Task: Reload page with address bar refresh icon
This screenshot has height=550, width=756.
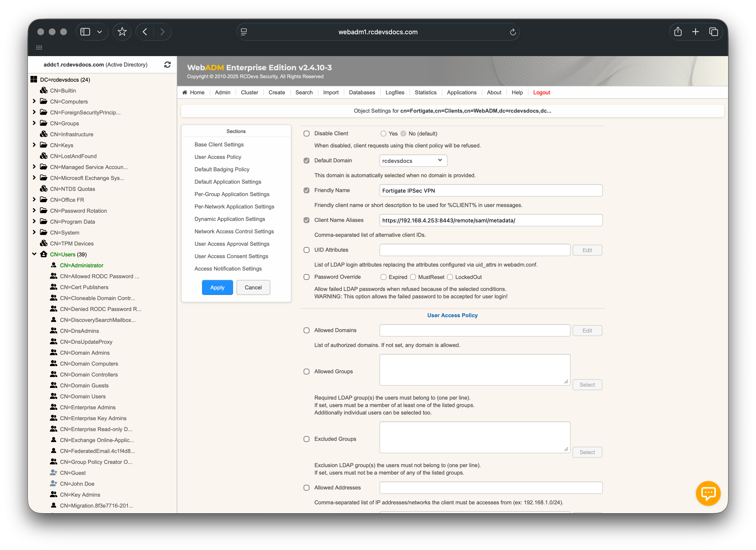Action: 513,32
